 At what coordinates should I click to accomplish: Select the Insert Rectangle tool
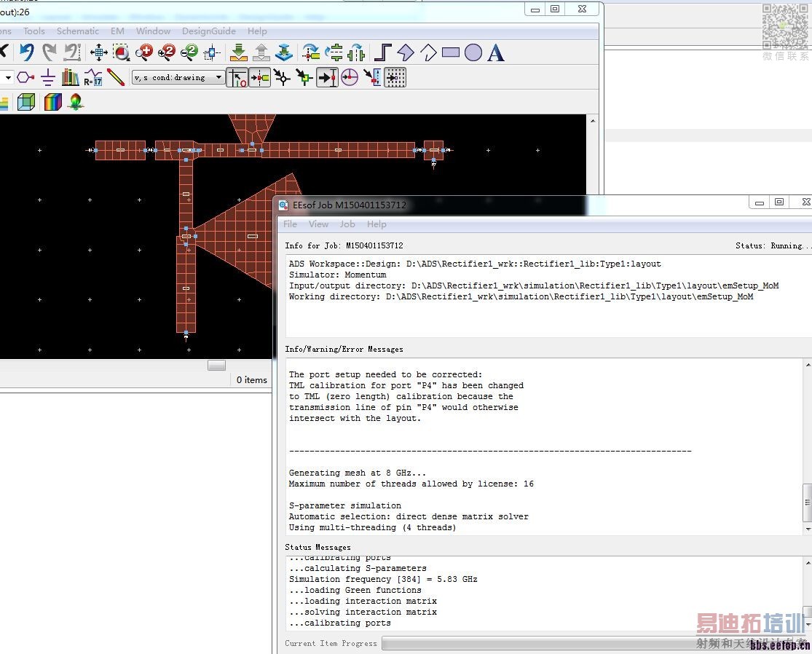[451, 52]
